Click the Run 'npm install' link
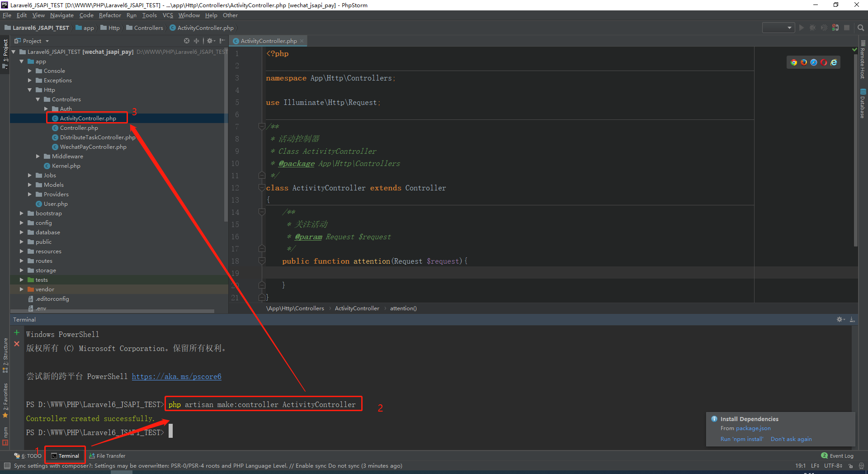The image size is (868, 474). (742, 439)
